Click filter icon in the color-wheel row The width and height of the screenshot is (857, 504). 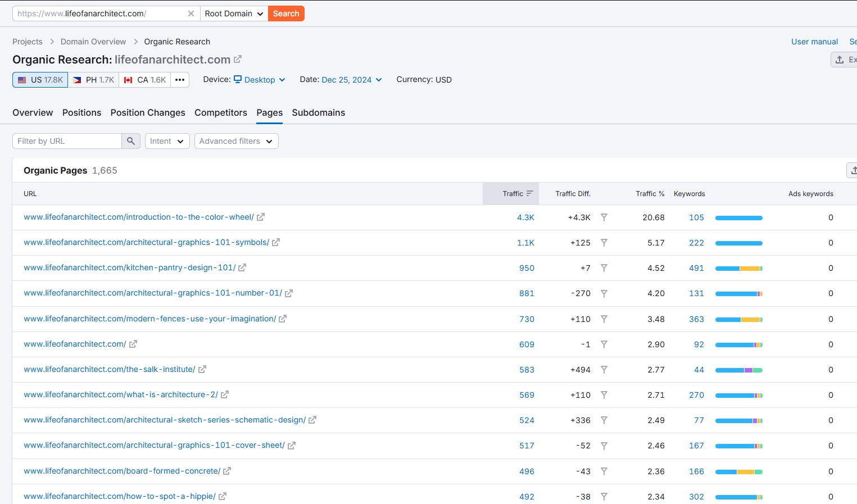[x=604, y=217]
